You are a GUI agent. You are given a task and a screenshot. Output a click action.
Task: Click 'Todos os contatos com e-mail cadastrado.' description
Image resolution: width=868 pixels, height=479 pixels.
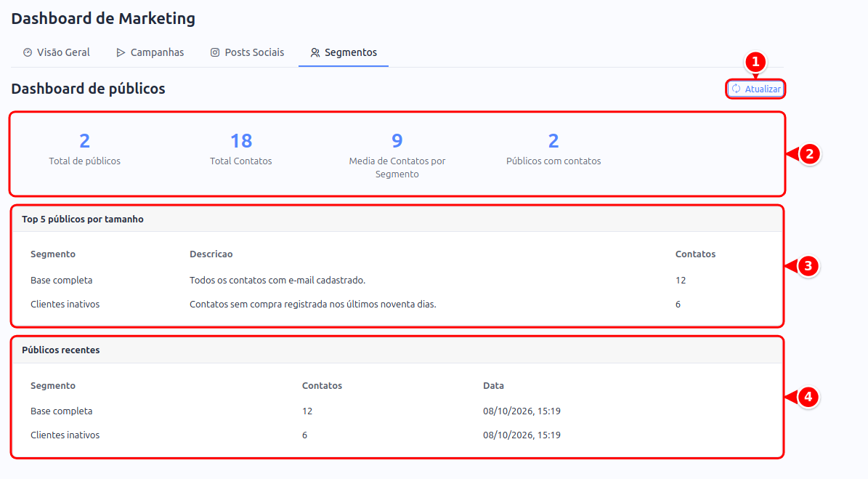coord(277,280)
